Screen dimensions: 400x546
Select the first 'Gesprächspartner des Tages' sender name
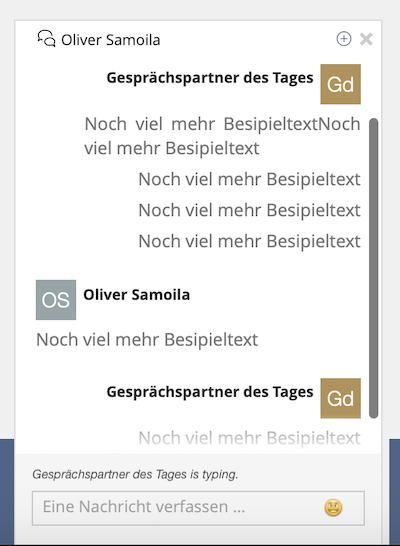point(210,78)
